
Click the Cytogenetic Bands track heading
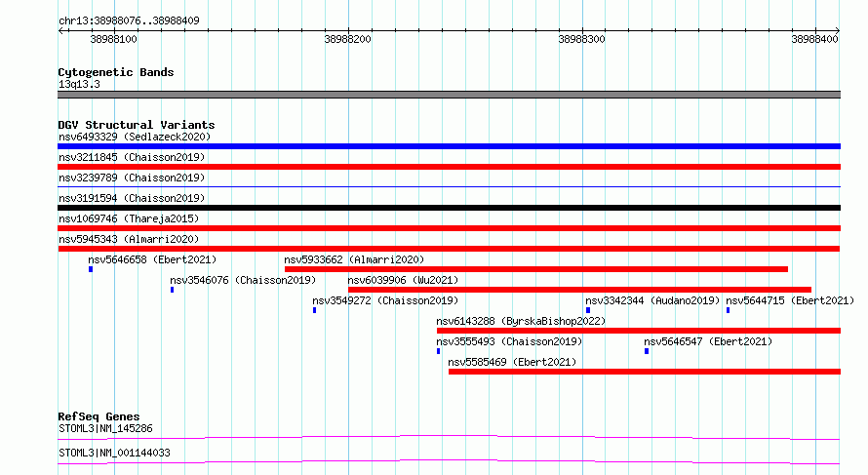(116, 72)
